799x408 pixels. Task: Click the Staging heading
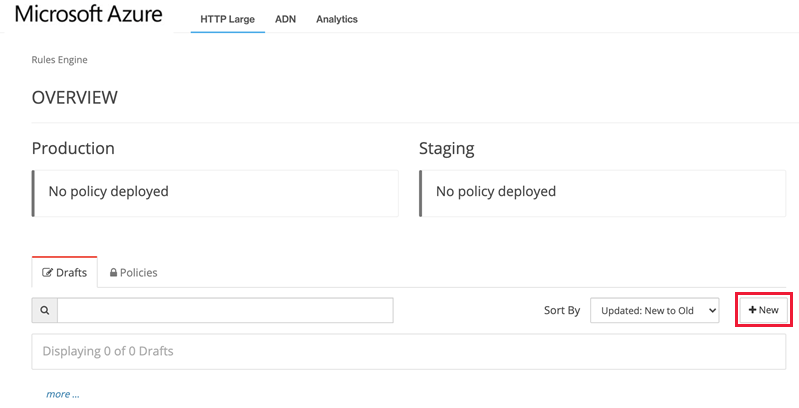click(447, 149)
